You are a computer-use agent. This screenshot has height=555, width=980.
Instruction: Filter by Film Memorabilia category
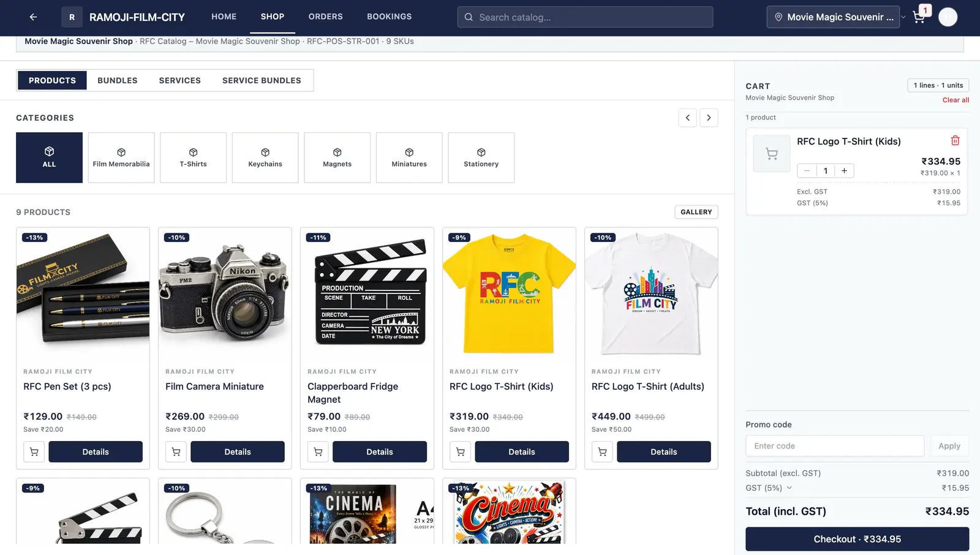pyautogui.click(x=121, y=157)
